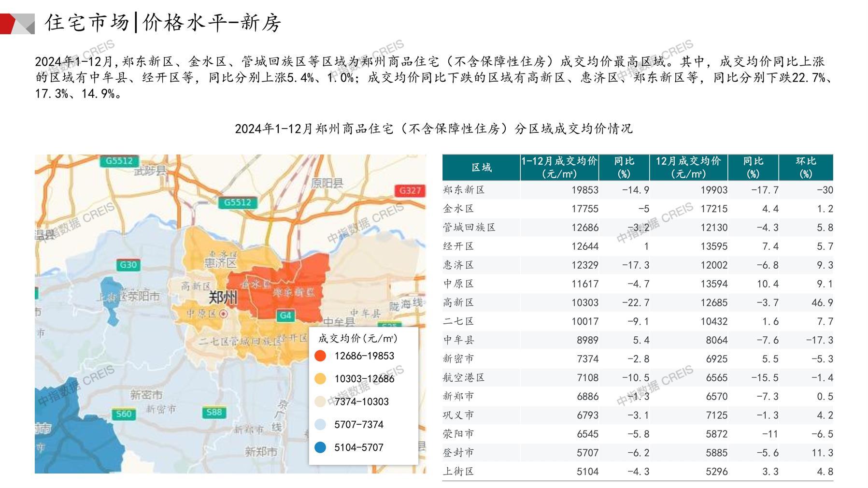868x488 pixels.
Task: Click the S60 road badge near 新密市
Action: [124, 414]
